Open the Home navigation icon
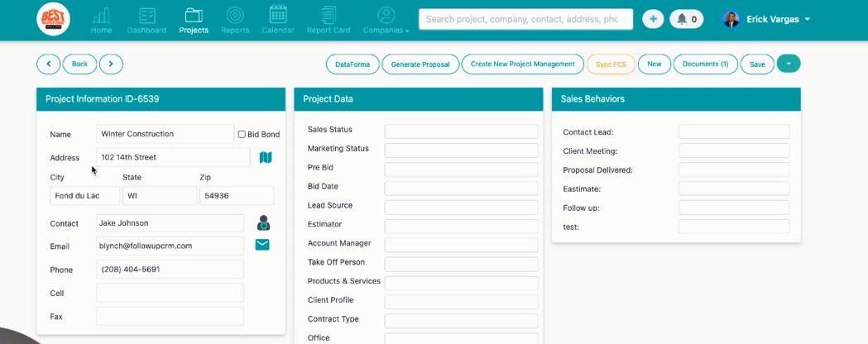This screenshot has width=868, height=344. [x=101, y=21]
